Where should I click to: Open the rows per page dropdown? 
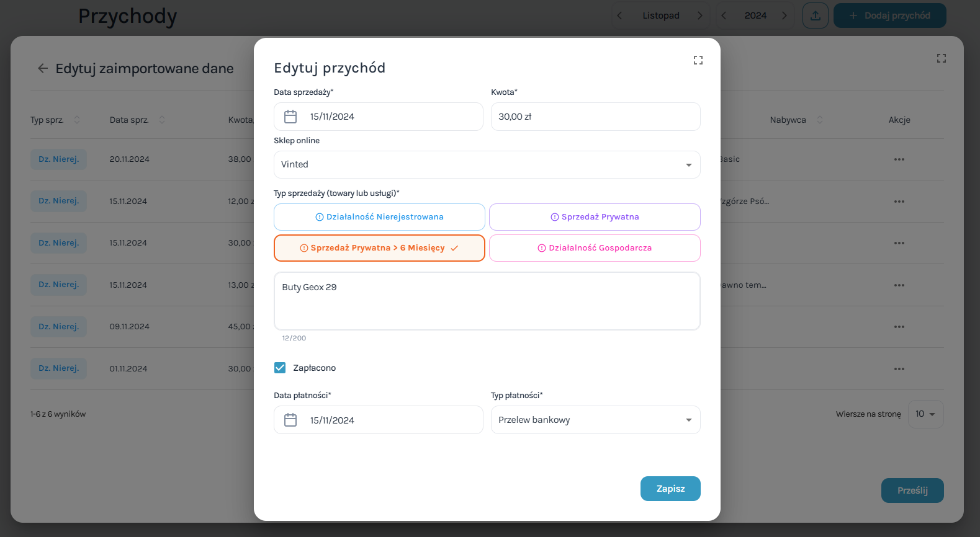[x=925, y=414]
